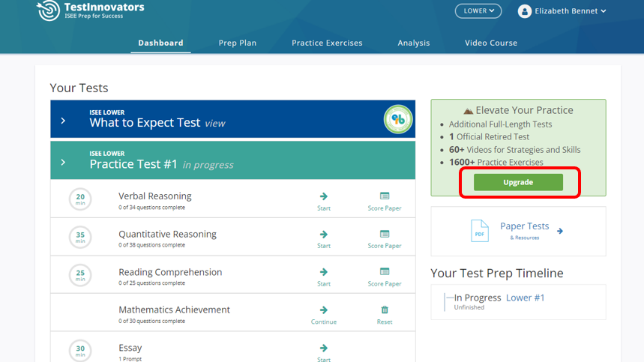This screenshot has width=644, height=362.
Task: Select the Verbal Reasoning section title
Action: [x=155, y=196]
